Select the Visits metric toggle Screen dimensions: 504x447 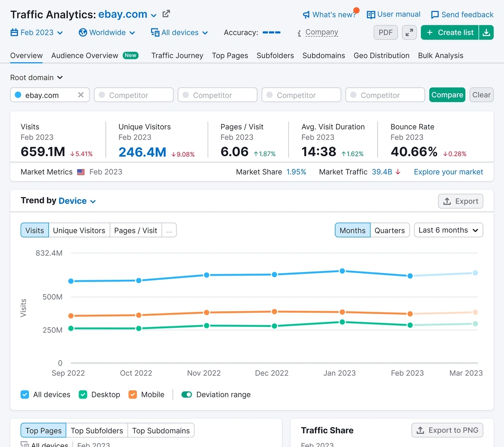coord(34,230)
